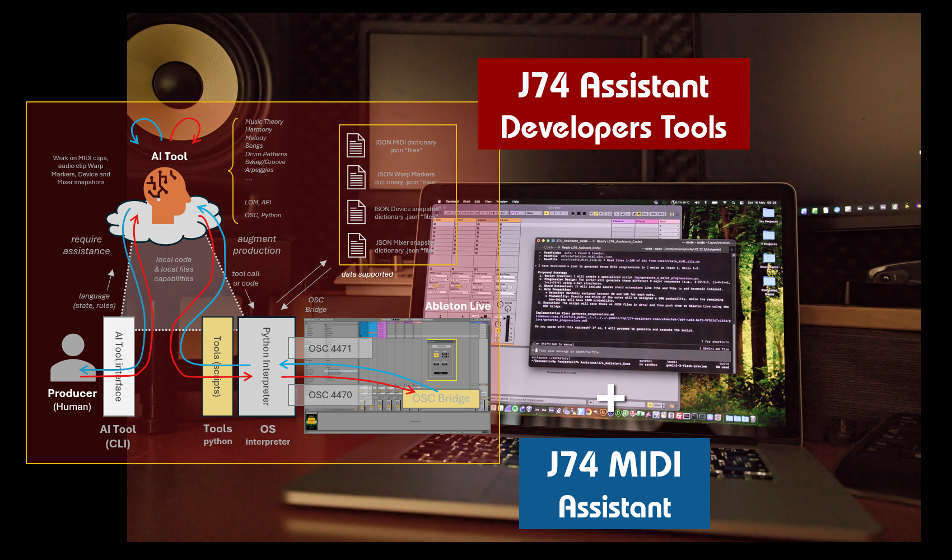This screenshot has width=952, height=560.
Task: Start playback in Ableton Live
Action: point(573,213)
